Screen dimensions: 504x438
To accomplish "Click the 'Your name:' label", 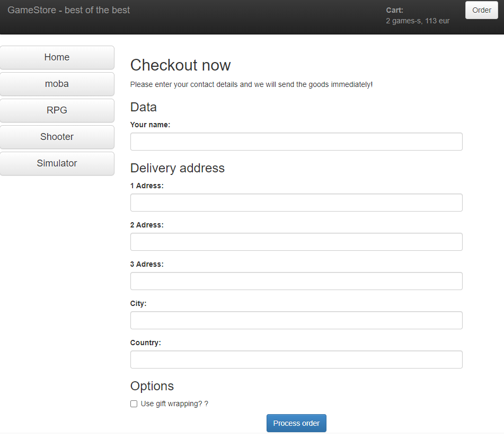I will pos(150,125).
